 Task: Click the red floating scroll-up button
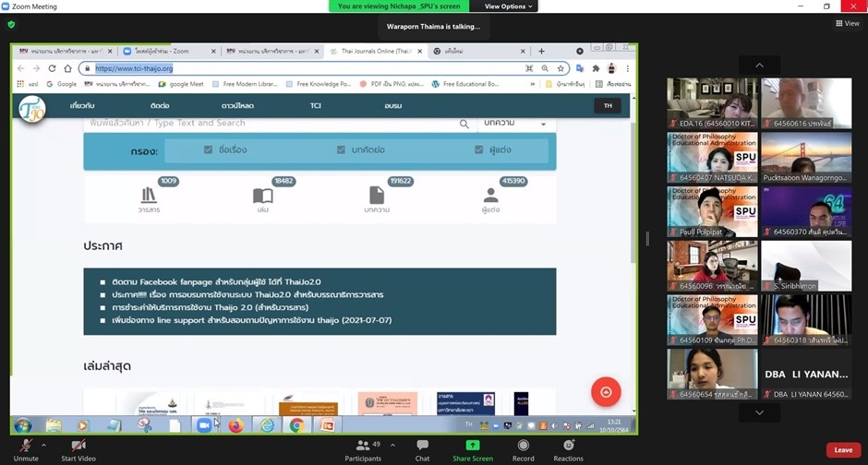(x=606, y=392)
